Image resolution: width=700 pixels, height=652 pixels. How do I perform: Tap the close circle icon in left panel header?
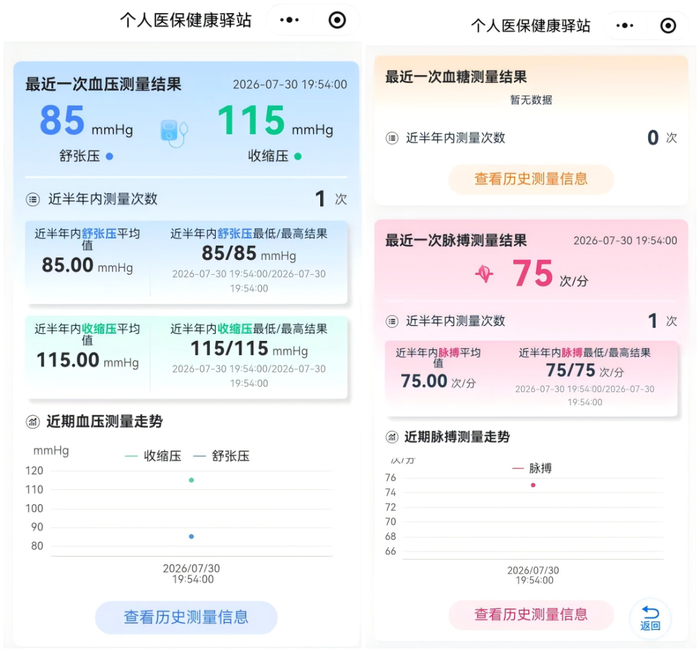click(x=337, y=20)
